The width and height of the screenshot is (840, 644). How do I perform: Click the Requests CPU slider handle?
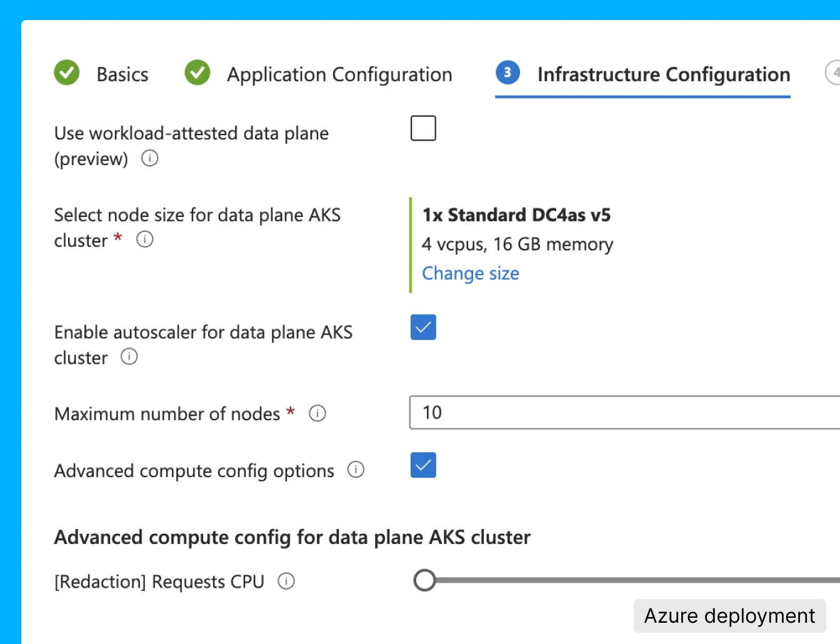click(x=425, y=580)
